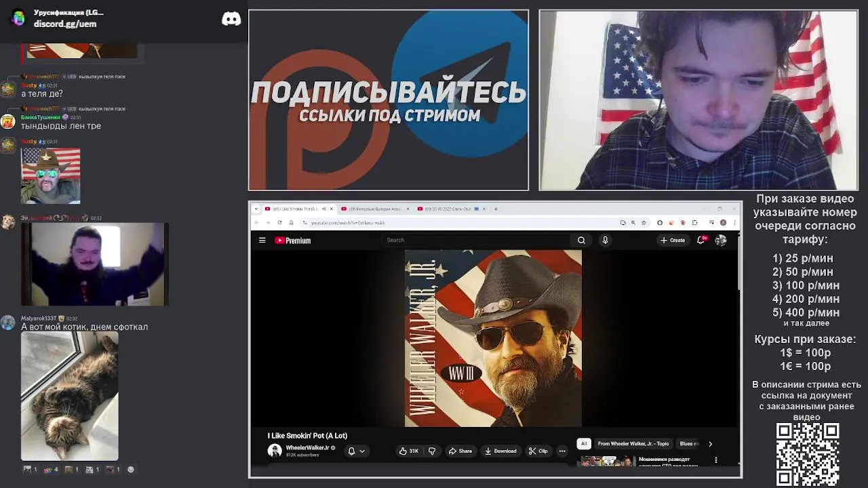
Task: Click the Share button
Action: [460, 451]
